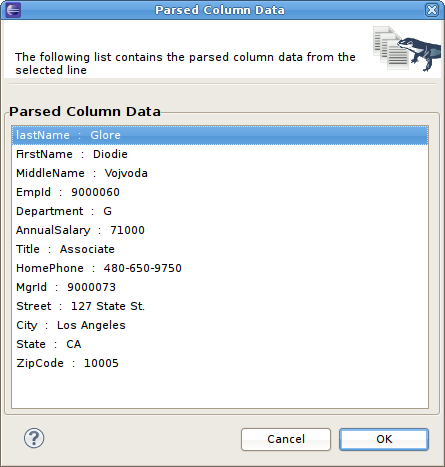Select the 'HomePhone : 480-650-9750' row

point(220,268)
